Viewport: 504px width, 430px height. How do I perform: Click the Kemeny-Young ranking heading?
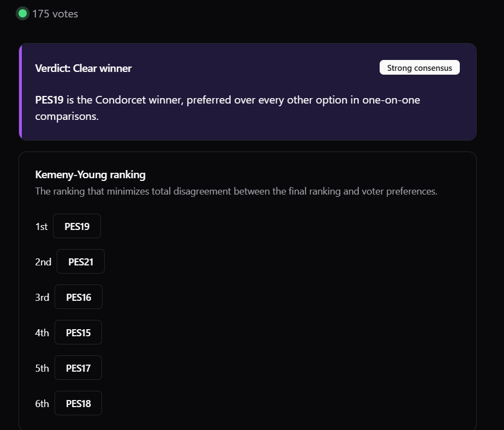91,174
